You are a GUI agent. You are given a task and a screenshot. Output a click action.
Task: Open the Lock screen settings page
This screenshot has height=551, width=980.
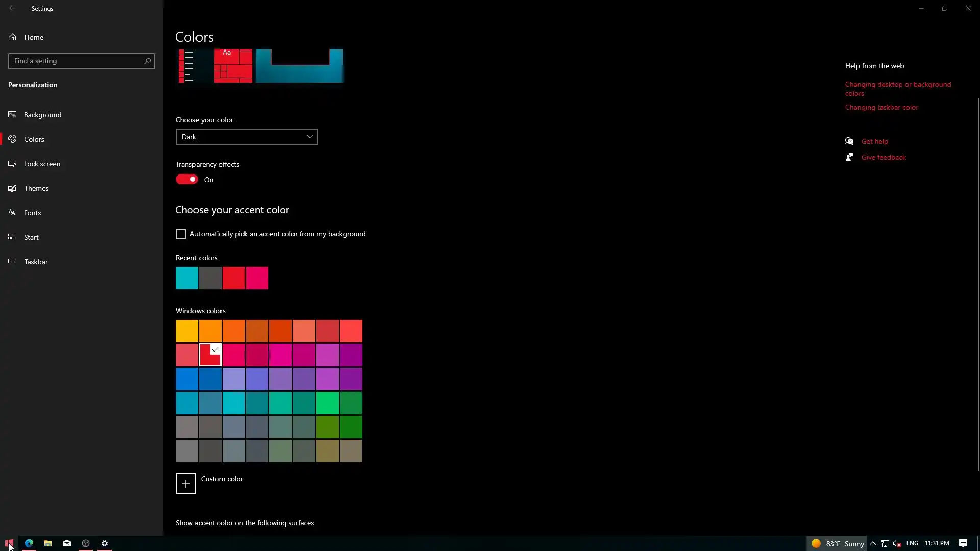tap(42, 164)
